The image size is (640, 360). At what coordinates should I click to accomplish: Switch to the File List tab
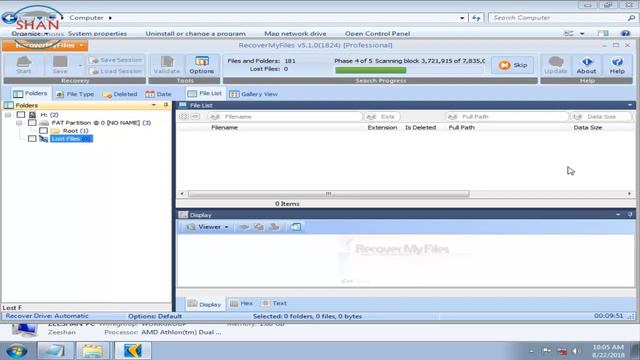(x=204, y=93)
